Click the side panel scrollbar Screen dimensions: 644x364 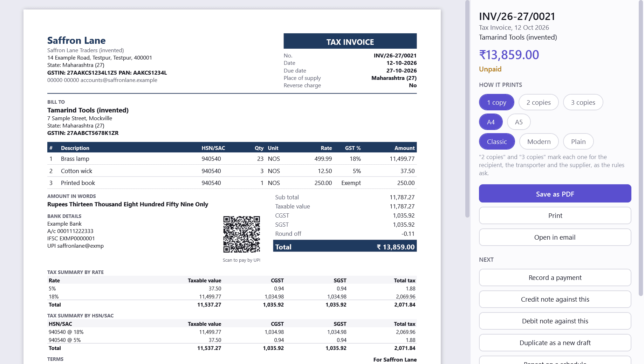641,148
